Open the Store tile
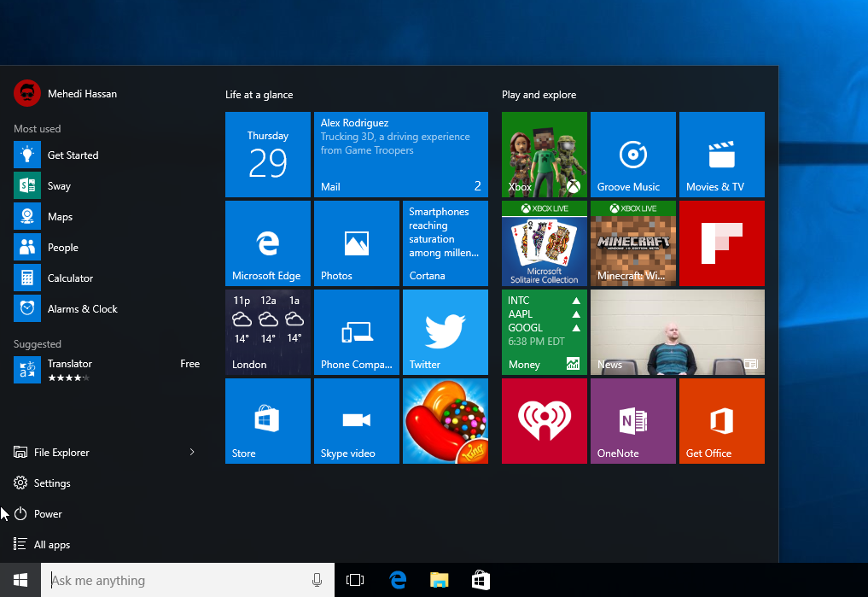 coord(268,421)
